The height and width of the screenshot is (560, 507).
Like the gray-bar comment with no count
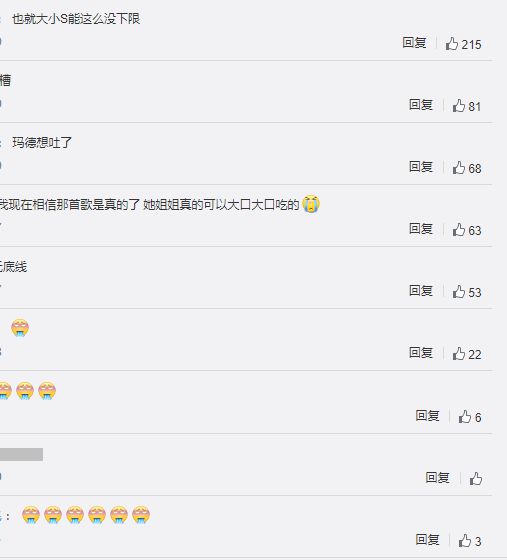476,479
